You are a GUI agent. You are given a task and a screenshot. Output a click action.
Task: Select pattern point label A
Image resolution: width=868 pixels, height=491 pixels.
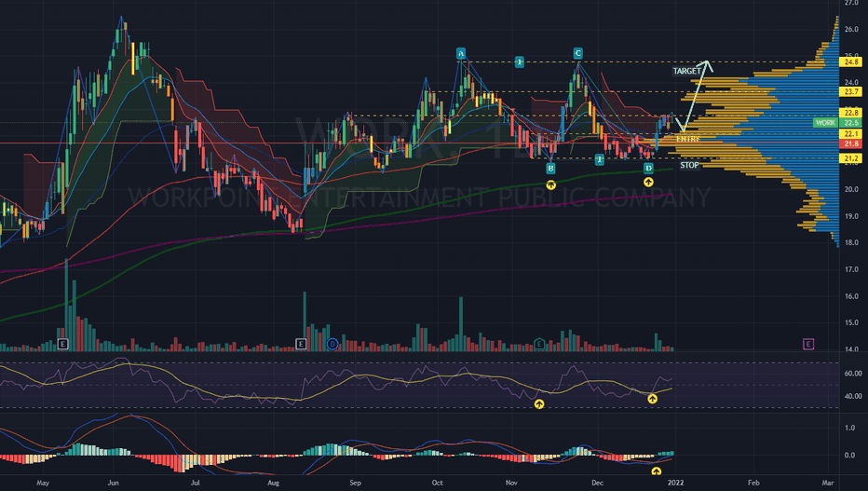pos(461,53)
